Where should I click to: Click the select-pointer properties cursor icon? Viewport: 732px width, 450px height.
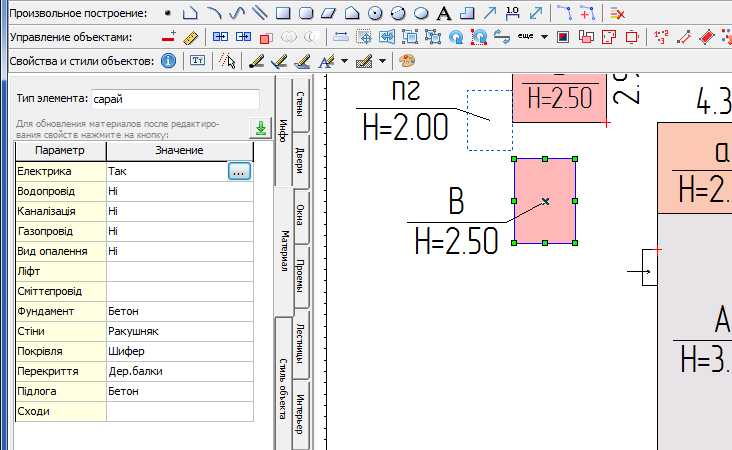226,61
